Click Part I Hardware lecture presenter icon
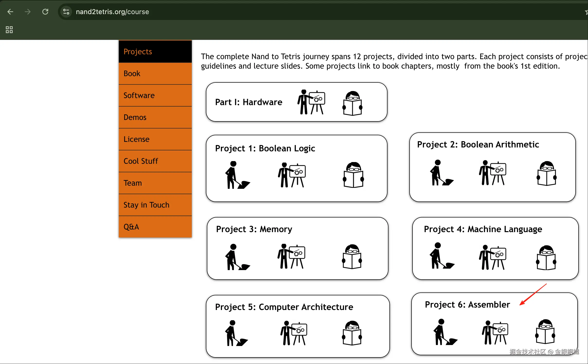Viewport: 588px width, 364px height. 311,102
